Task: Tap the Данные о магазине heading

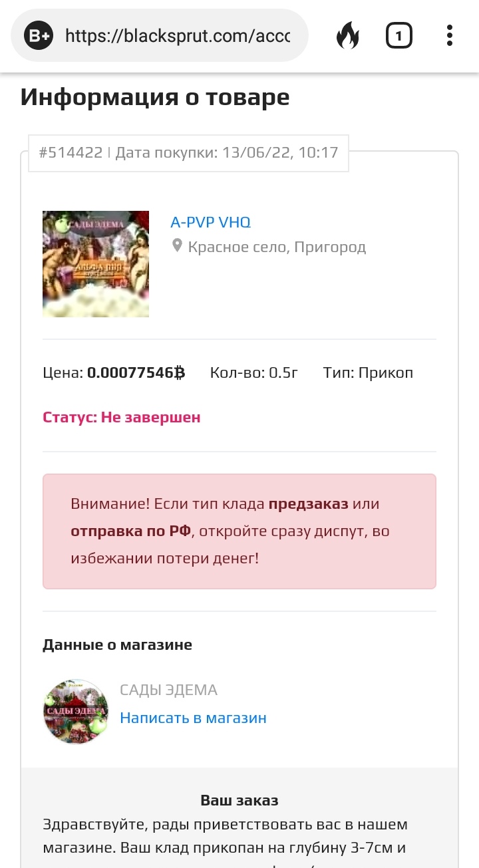Action: coord(117,645)
